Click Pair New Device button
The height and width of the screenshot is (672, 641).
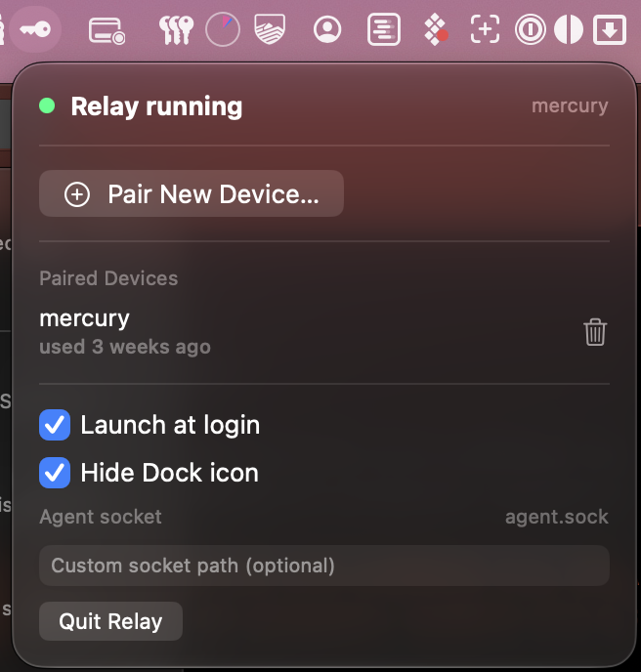coord(192,193)
